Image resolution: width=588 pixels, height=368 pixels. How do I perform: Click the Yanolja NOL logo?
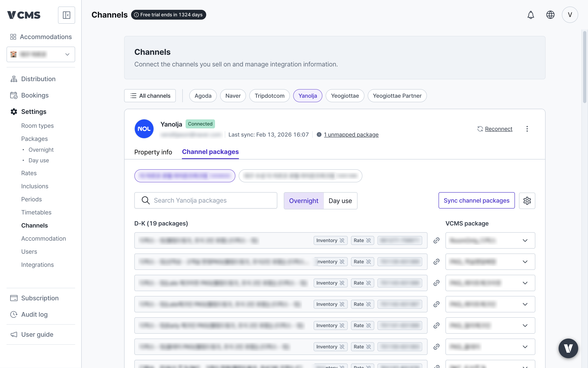pyautogui.click(x=144, y=129)
